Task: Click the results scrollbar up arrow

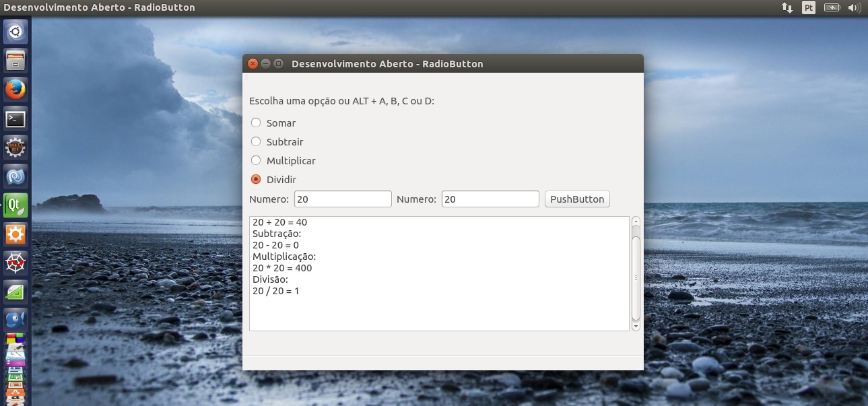Action: (636, 221)
